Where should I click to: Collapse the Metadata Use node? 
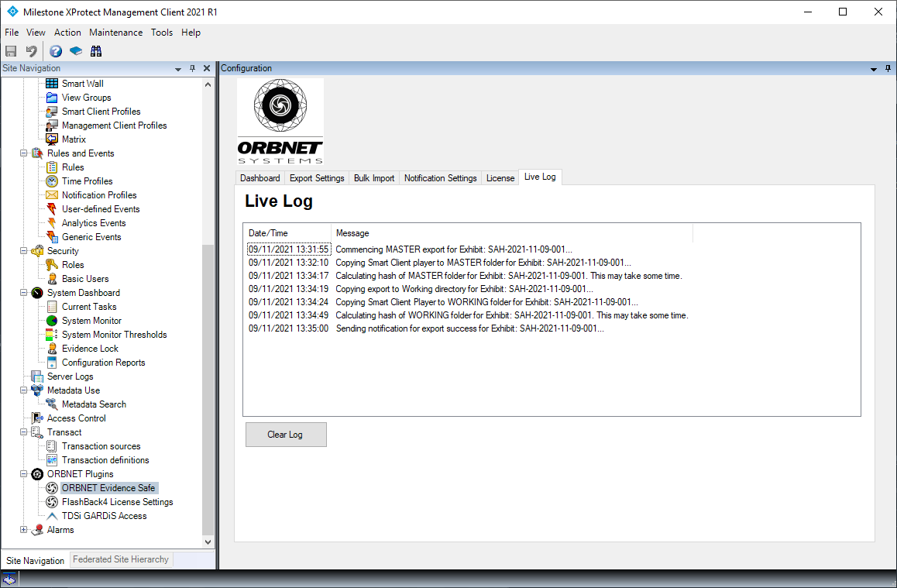tap(23, 390)
